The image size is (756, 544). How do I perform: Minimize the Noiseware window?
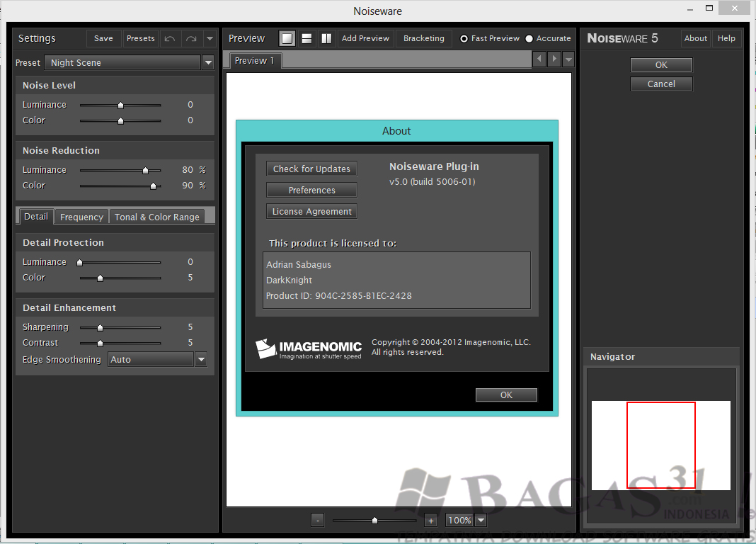(690, 8)
